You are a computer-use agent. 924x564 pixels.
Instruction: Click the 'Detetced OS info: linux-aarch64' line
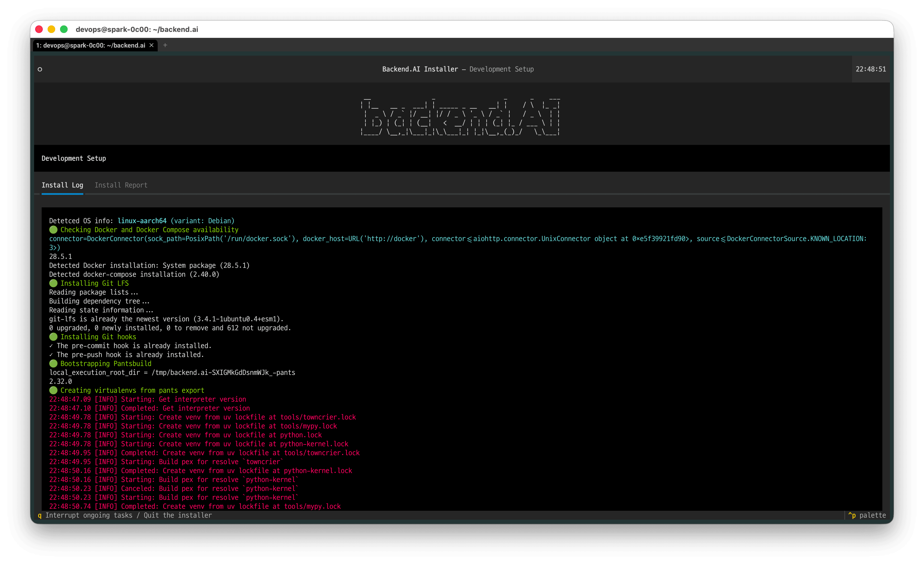142,221
